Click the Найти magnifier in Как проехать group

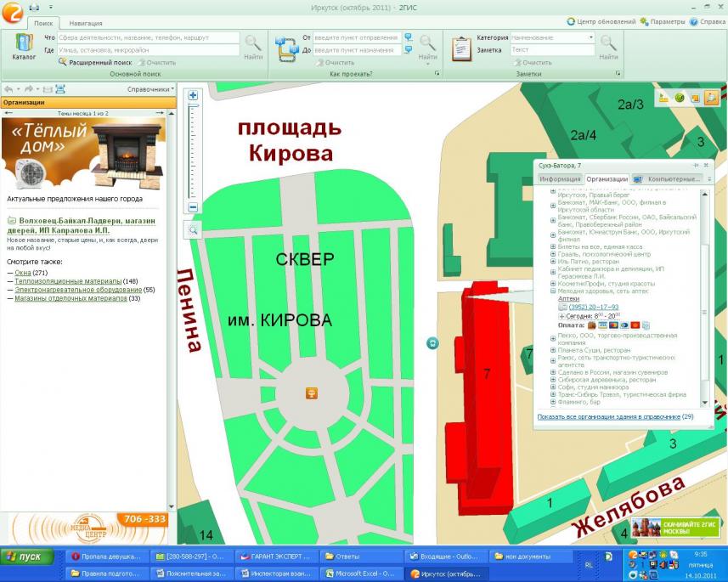pyautogui.click(x=427, y=48)
